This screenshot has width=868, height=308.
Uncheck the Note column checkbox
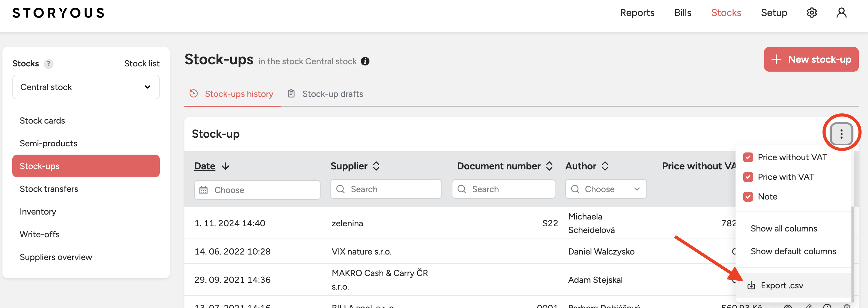(x=748, y=196)
